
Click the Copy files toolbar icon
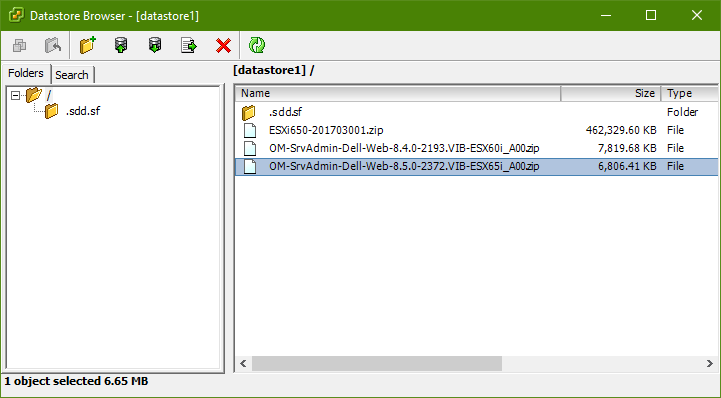click(19, 45)
